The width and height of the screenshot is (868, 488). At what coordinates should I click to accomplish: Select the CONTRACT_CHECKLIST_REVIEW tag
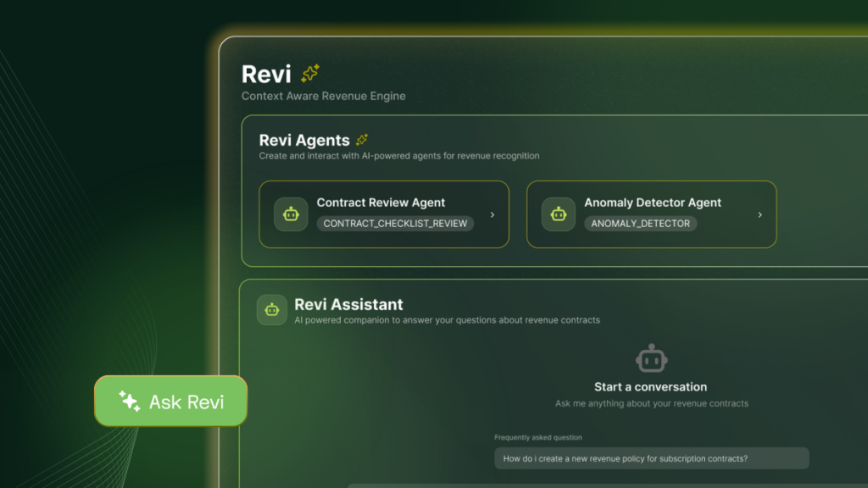(x=395, y=224)
